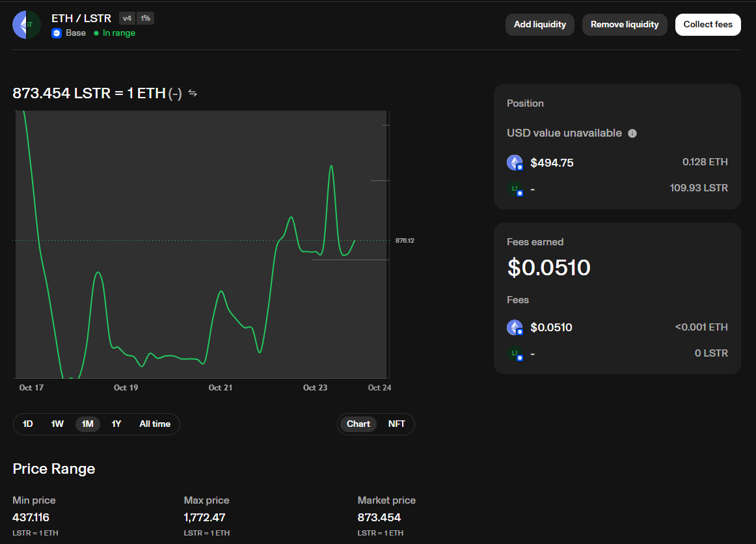Image resolution: width=756 pixels, height=544 pixels.
Task: Click the Remove liquidity button
Action: pos(625,25)
